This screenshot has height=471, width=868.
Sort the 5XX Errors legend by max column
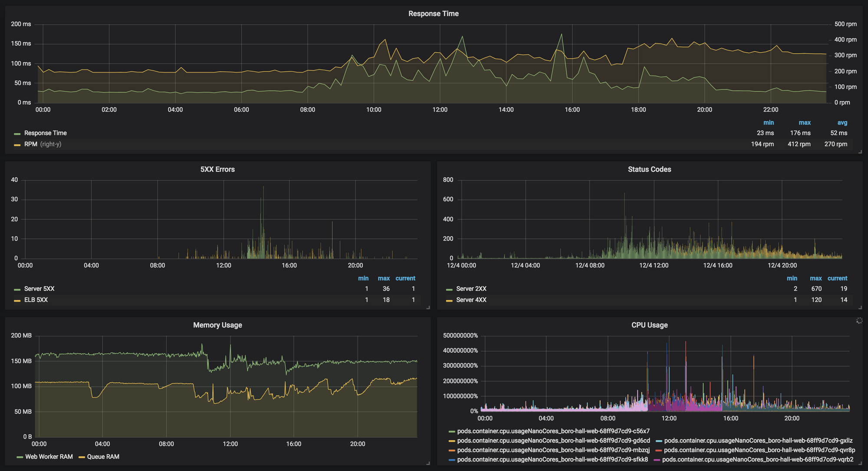pyautogui.click(x=383, y=278)
